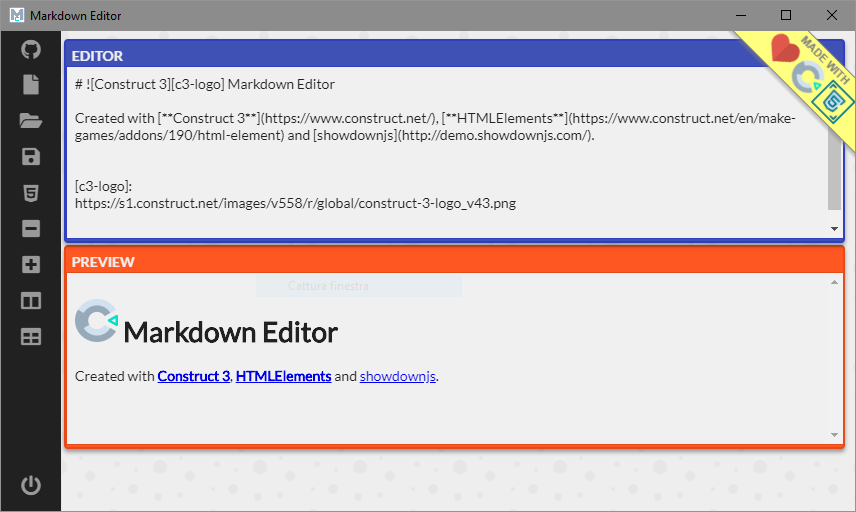Click preview scrollbar down arrow
The width and height of the screenshot is (856, 512).
[x=834, y=435]
